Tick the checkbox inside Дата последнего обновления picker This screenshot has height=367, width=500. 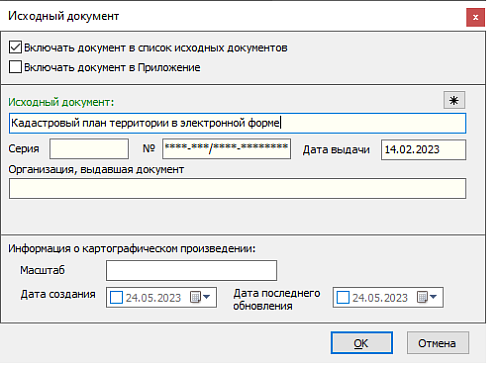coord(343,297)
